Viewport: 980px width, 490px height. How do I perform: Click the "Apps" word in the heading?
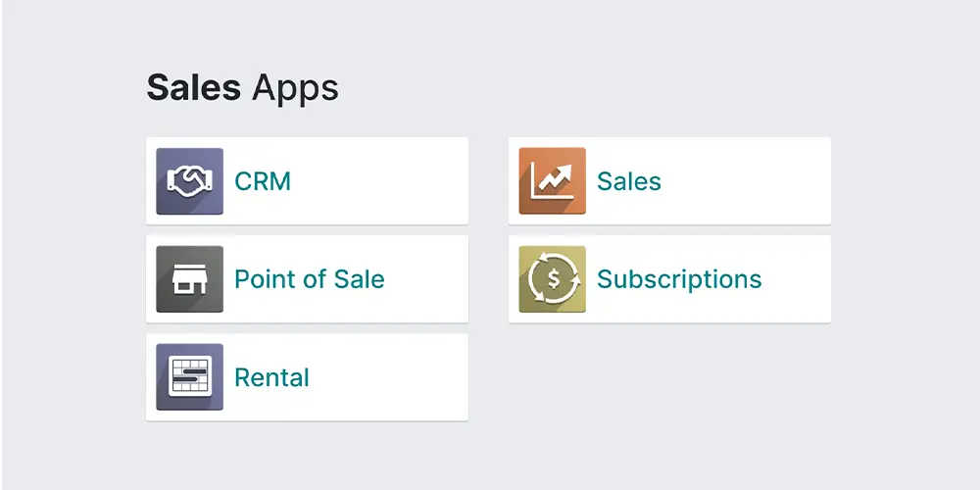point(295,89)
